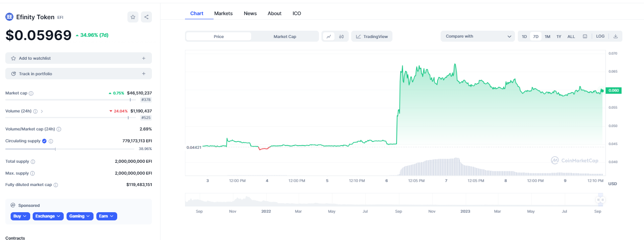Select the line chart view icon
The width and height of the screenshot is (644, 240).
click(x=329, y=37)
